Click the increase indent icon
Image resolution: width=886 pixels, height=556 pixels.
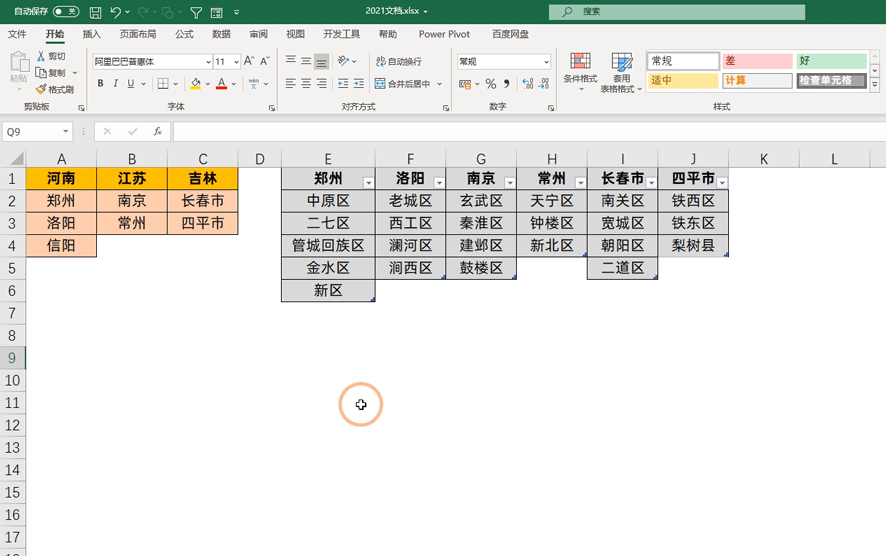pos(359,84)
